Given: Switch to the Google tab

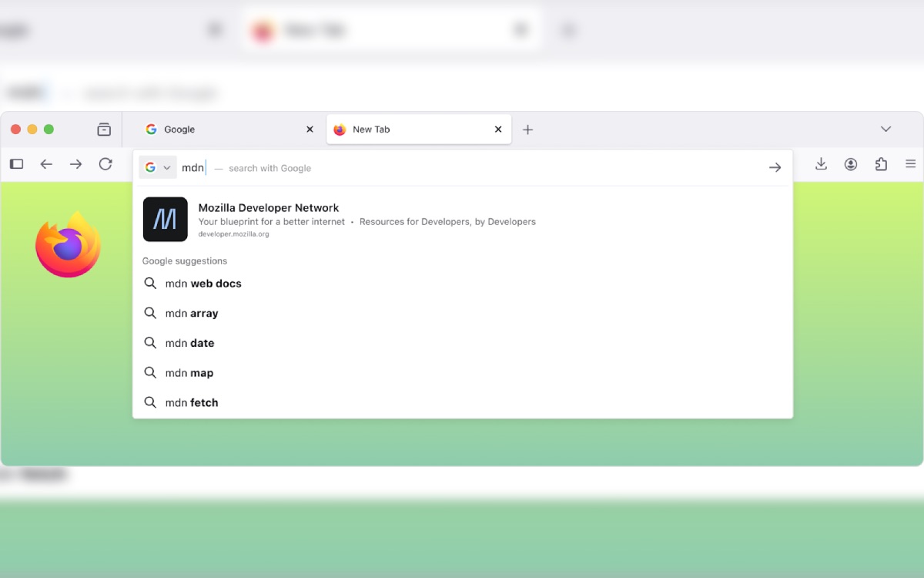Looking at the screenshot, I should 219,129.
